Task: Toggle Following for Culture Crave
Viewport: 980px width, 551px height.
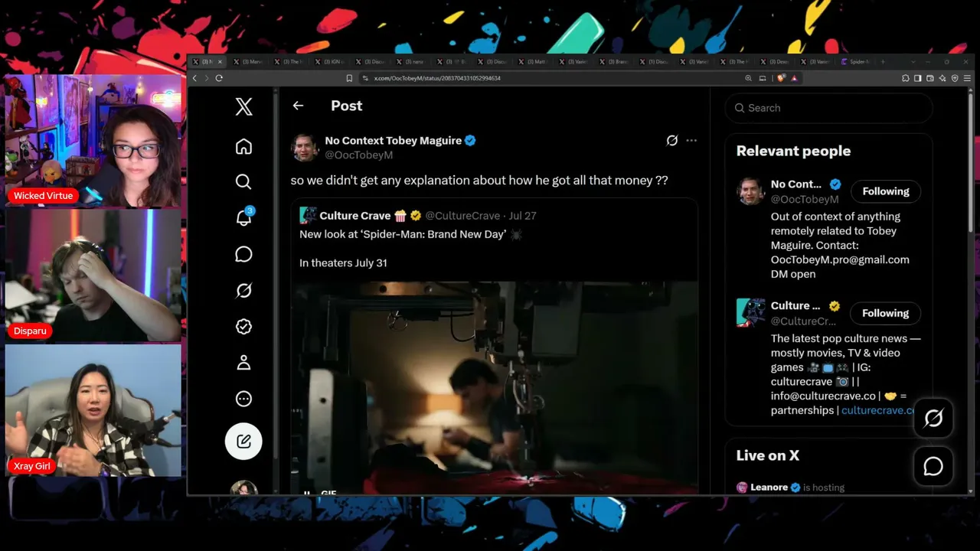Action: pos(886,313)
